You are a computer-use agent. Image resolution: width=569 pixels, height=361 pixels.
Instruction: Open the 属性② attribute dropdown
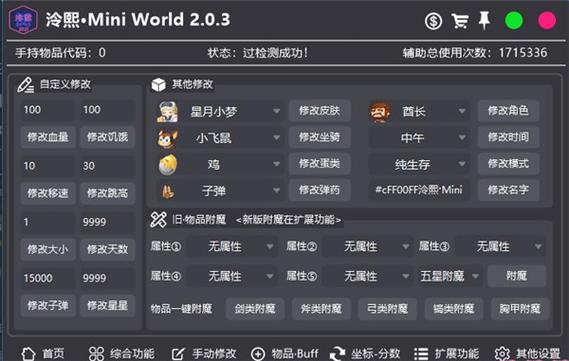(367, 247)
